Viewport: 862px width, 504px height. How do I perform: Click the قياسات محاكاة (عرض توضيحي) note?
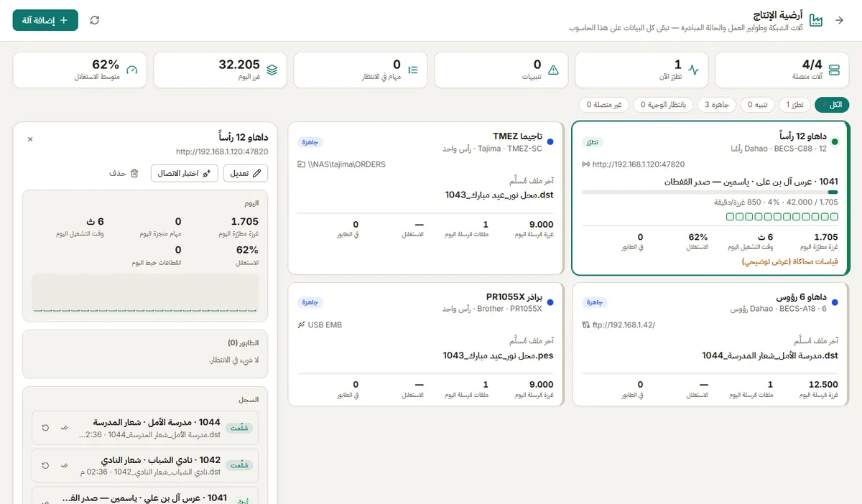(789, 262)
